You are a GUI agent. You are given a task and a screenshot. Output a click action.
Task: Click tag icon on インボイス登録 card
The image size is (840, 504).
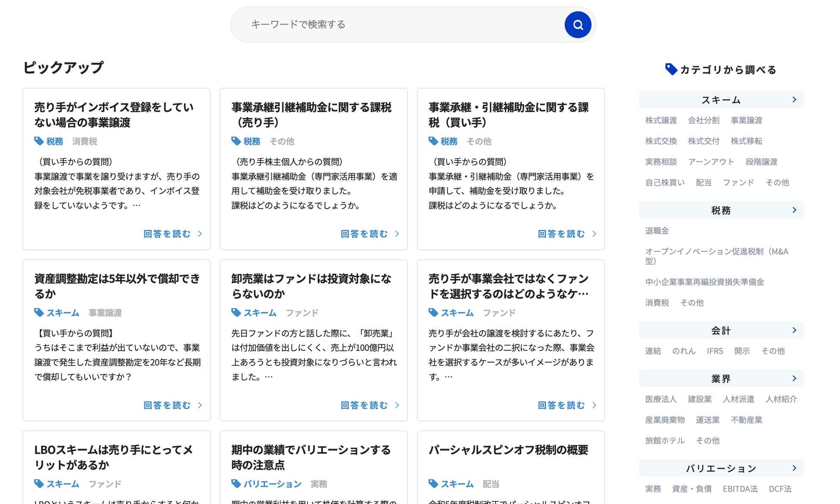[x=39, y=141]
